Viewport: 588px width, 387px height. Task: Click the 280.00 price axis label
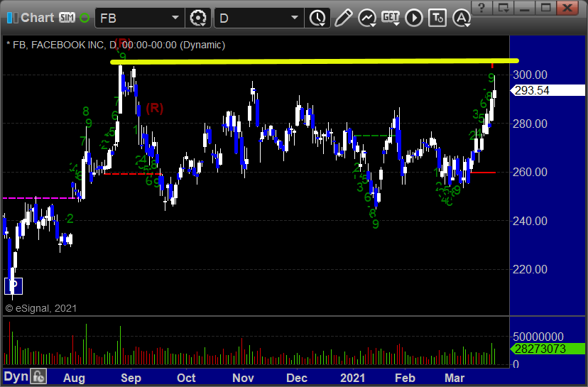coord(530,124)
